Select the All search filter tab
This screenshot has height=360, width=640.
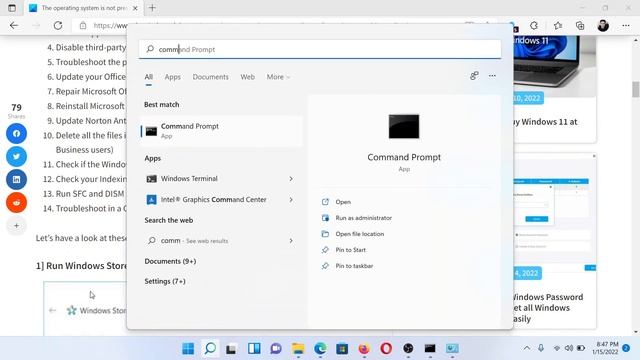[x=149, y=77]
